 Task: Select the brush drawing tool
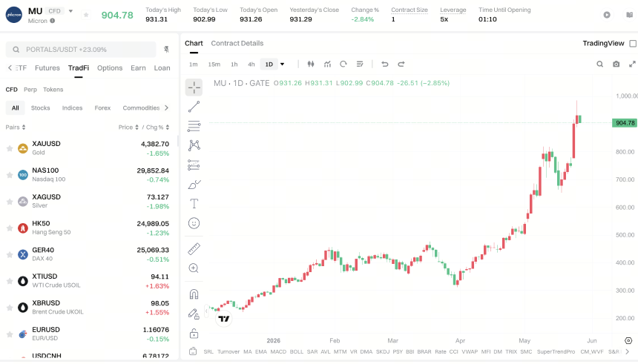(x=194, y=185)
